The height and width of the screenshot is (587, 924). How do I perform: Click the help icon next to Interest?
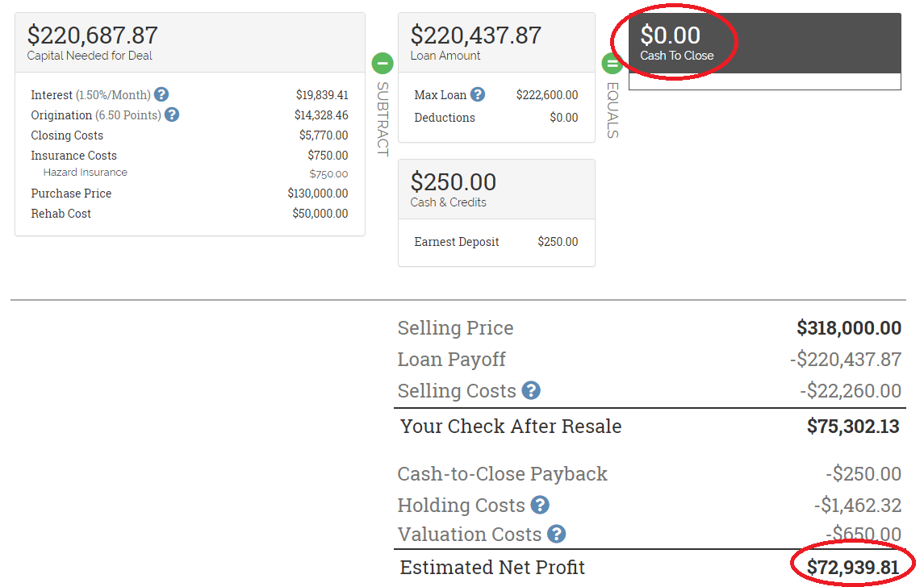(161, 95)
